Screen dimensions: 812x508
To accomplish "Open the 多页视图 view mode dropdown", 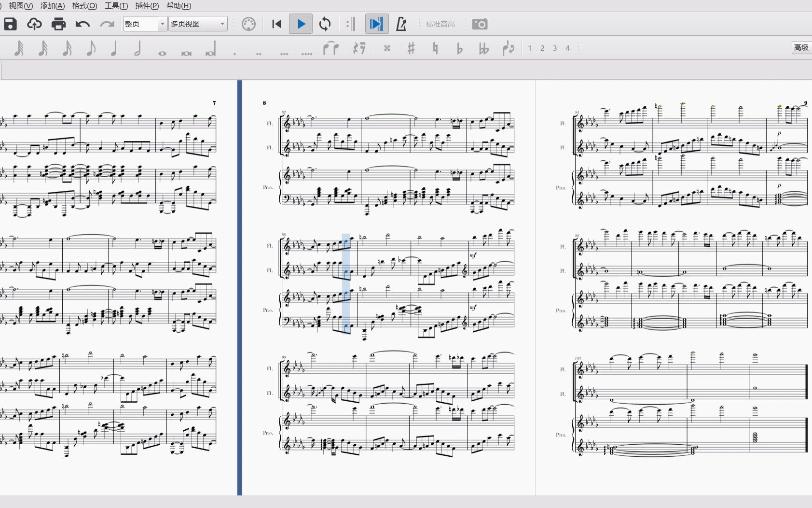I will coord(198,24).
